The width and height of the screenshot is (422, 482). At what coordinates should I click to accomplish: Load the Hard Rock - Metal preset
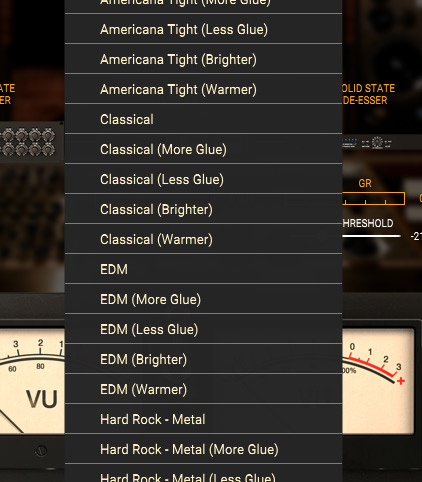point(203,419)
